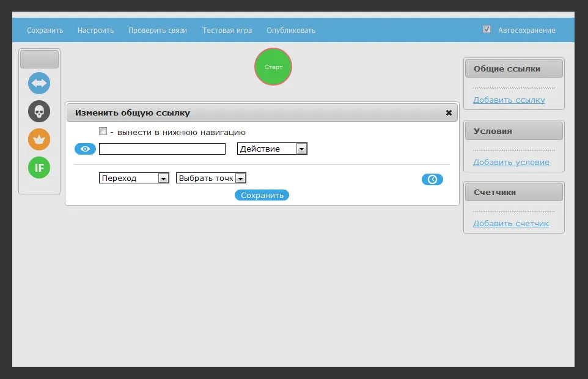Toggle the Автосохранение checkbox

coord(487,29)
